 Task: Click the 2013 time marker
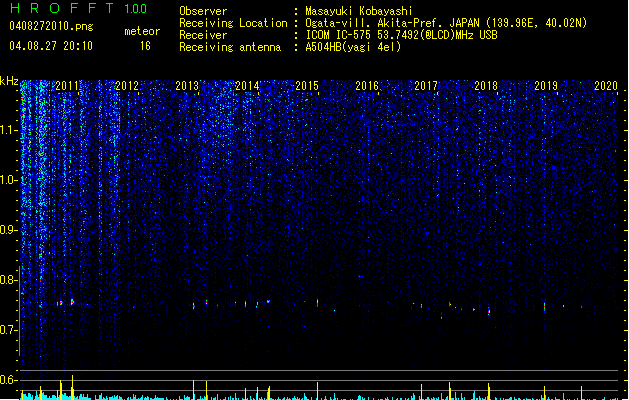[x=187, y=86]
